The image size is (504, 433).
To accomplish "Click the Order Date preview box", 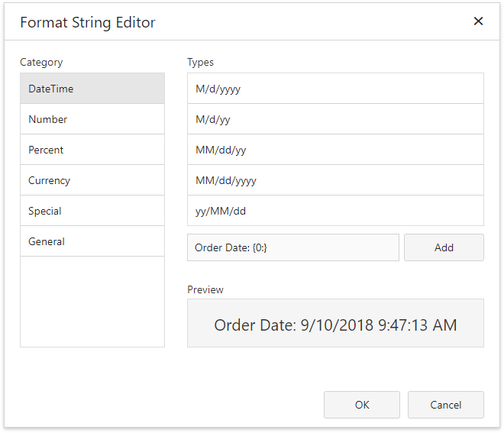I will [x=335, y=325].
